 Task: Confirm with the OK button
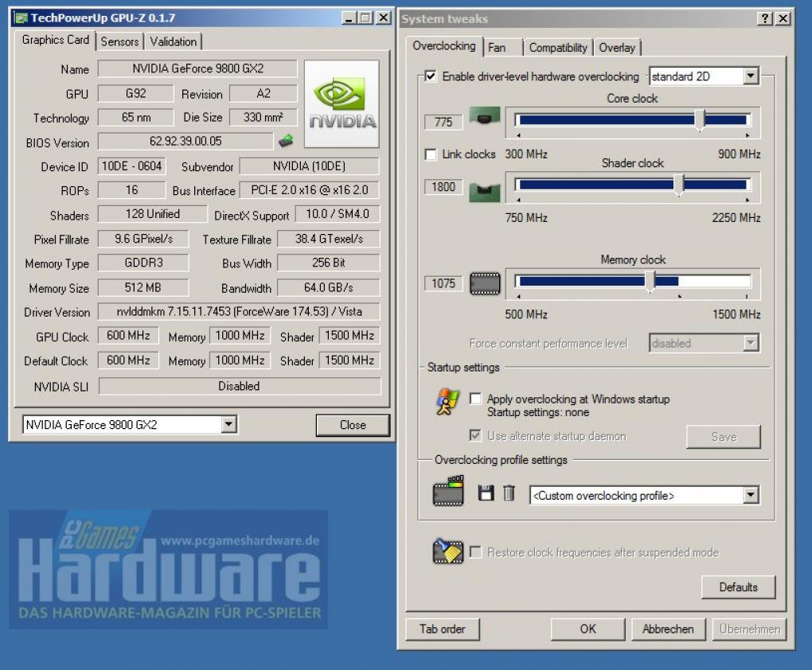[x=588, y=629]
